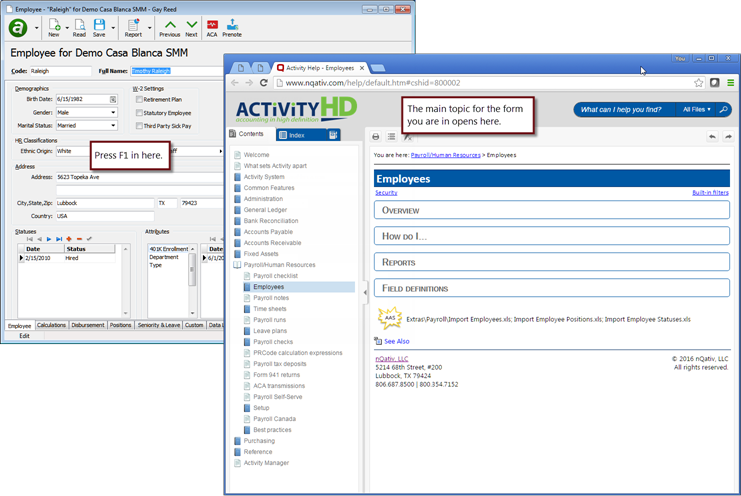The image size is (741, 496).
Task: Click the New record icon in Employee window
Action: [54, 28]
